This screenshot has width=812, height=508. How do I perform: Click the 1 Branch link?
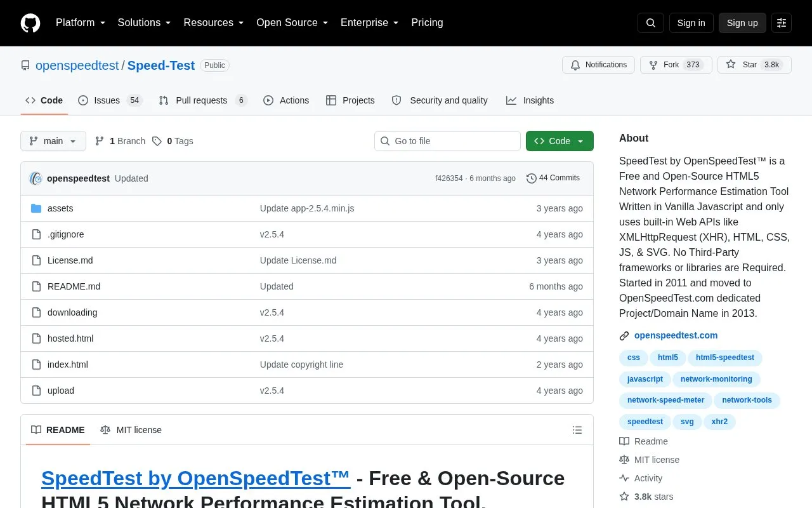120,141
